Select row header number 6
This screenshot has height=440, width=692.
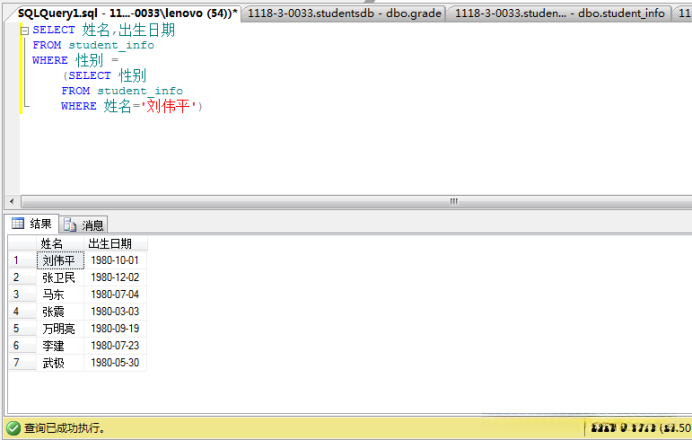click(x=23, y=346)
